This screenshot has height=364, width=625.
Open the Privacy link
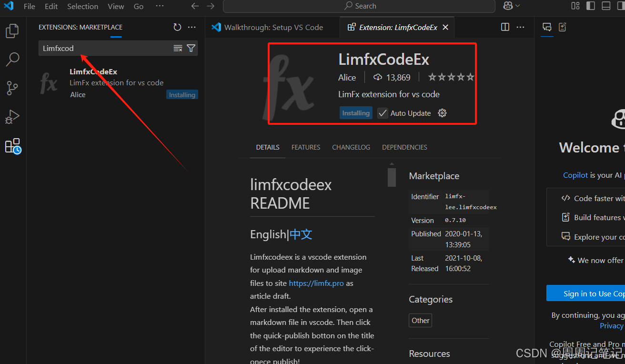(612, 325)
